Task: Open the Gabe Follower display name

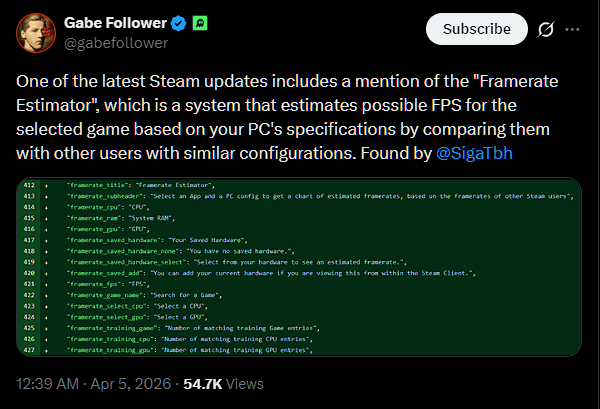Action: [x=108, y=22]
